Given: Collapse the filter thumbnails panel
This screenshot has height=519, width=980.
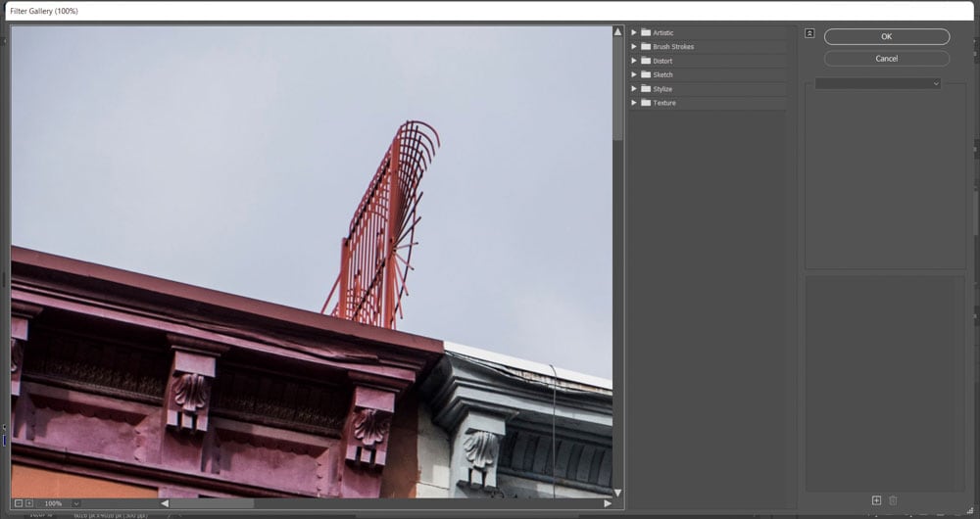Looking at the screenshot, I should click(809, 32).
